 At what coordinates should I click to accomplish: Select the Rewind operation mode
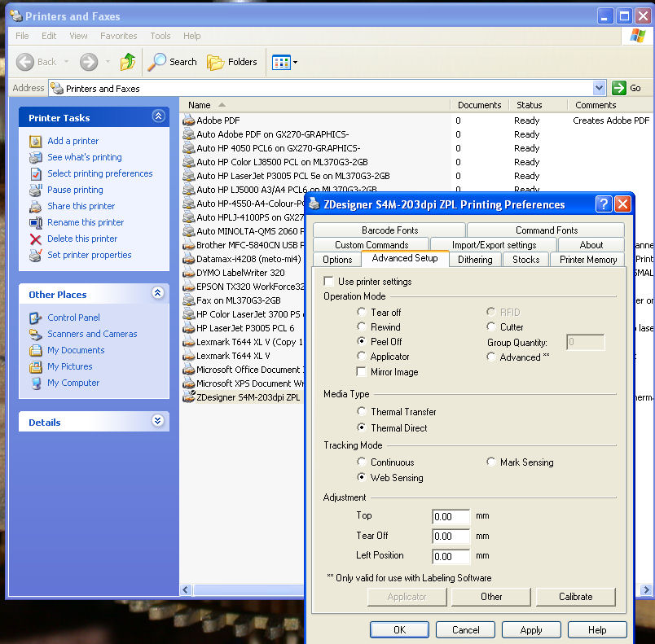click(x=362, y=326)
